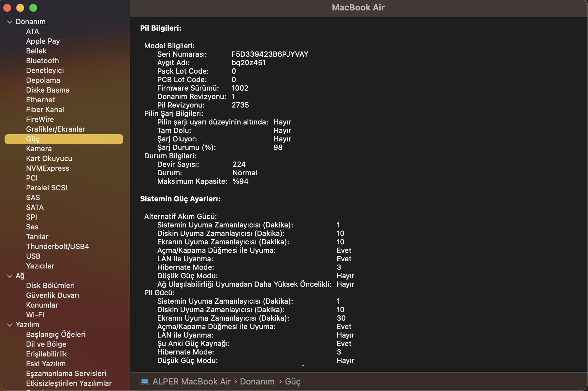
Task: Zoom the window with the green button
Action: [33, 8]
